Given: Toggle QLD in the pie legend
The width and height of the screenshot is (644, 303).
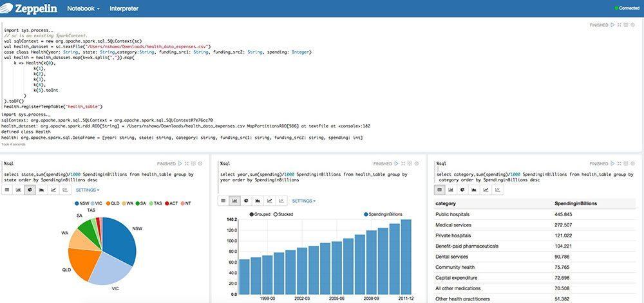Looking at the screenshot, I should pyautogui.click(x=112, y=203).
